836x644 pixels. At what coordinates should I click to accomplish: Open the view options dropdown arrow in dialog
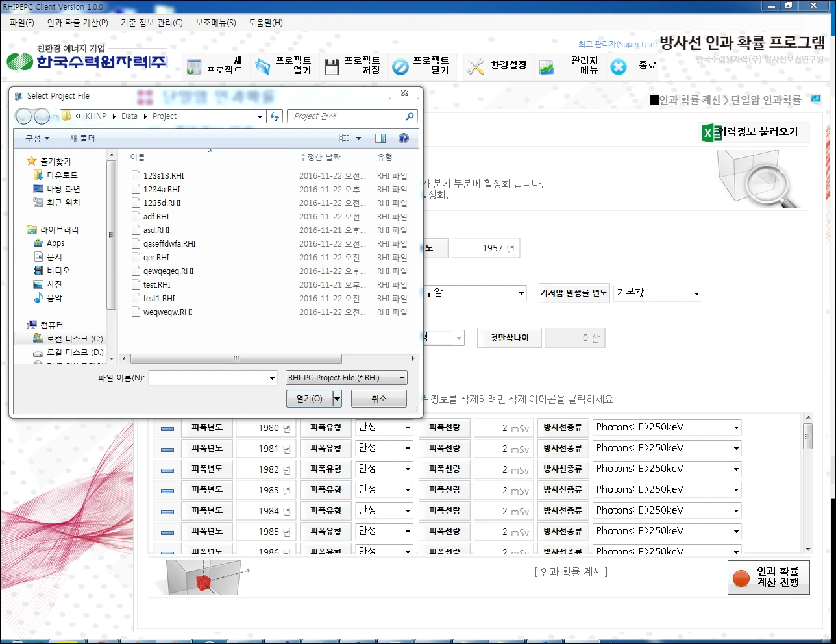tap(358, 138)
